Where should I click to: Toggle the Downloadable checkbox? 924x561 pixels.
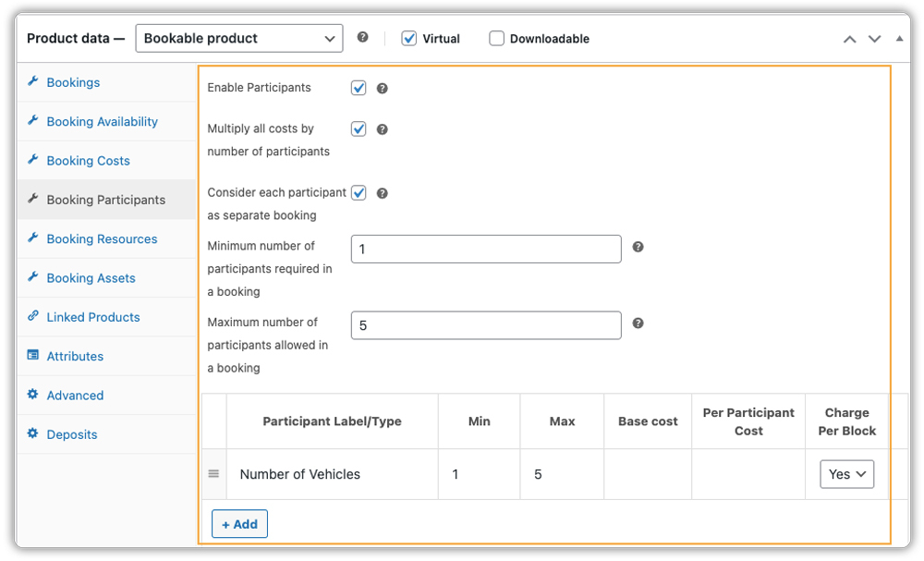point(497,39)
